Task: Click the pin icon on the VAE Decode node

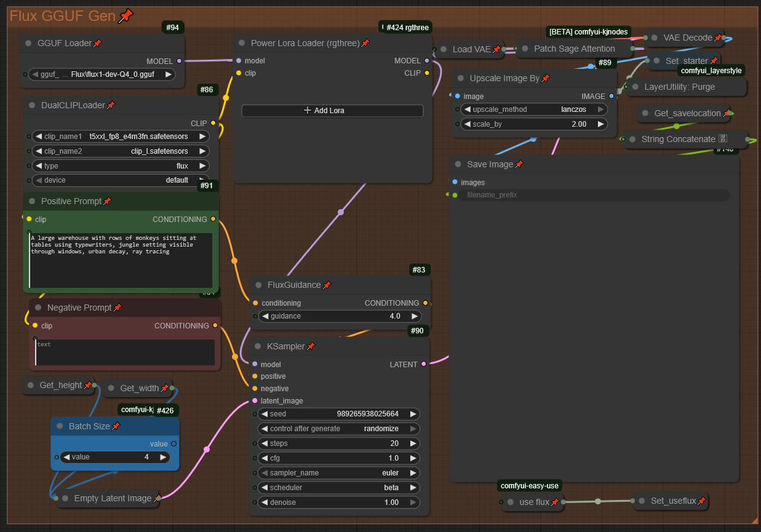Action: [718, 38]
